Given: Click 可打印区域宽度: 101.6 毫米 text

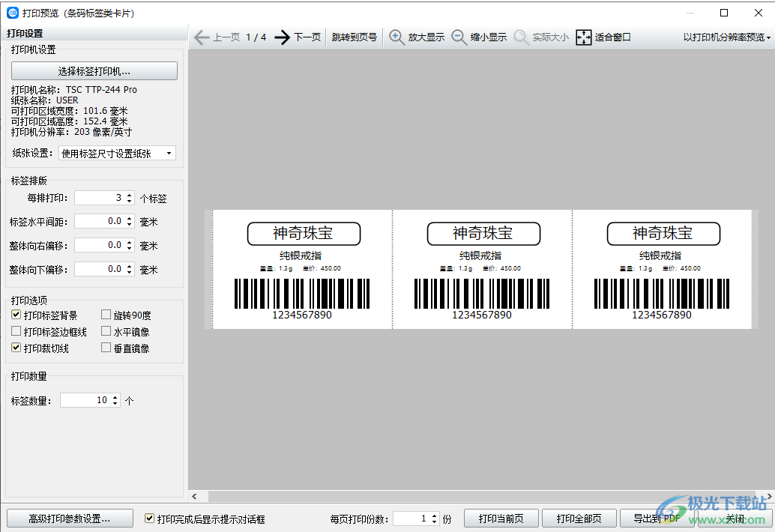Looking at the screenshot, I should pos(70,111).
